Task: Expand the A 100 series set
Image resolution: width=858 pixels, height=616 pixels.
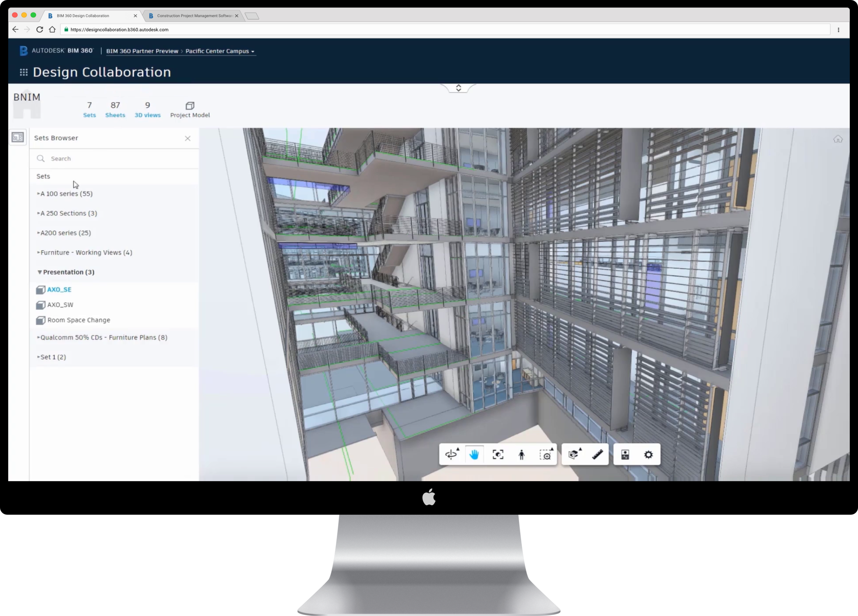Action: (66, 194)
